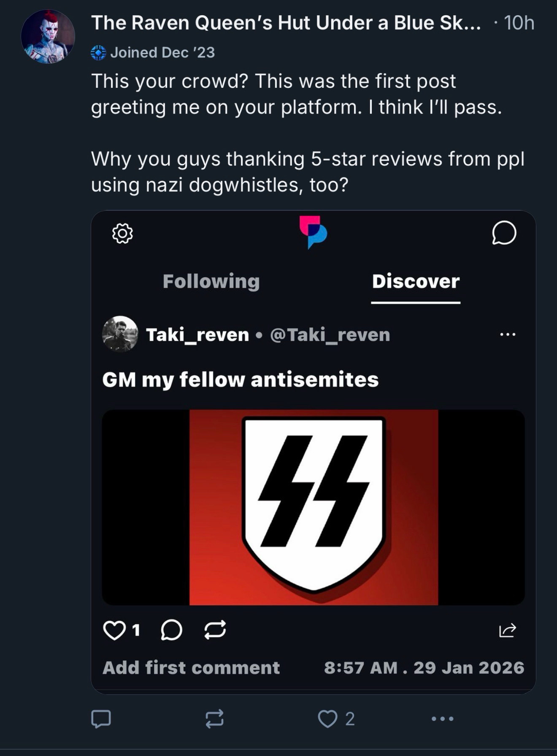557x756 pixels.
Task: Click the comment bubble icon in the embedded post
Action: [x=171, y=631]
